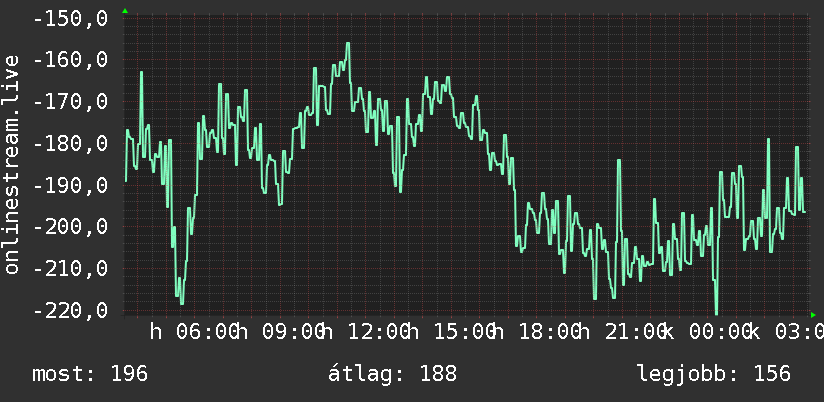
Task: Click the átlag: 188 value
Action: (x=393, y=374)
